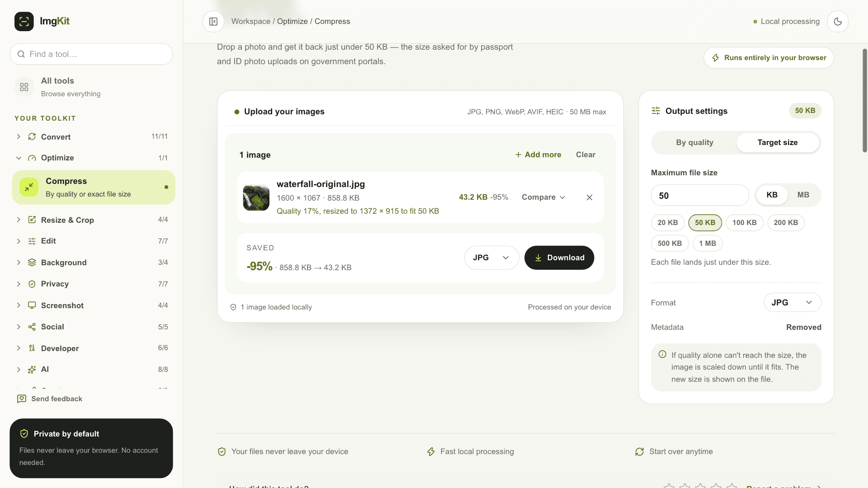Image resolution: width=868 pixels, height=488 pixels.
Task: Switch to dark mode moon icon
Action: 838,21
